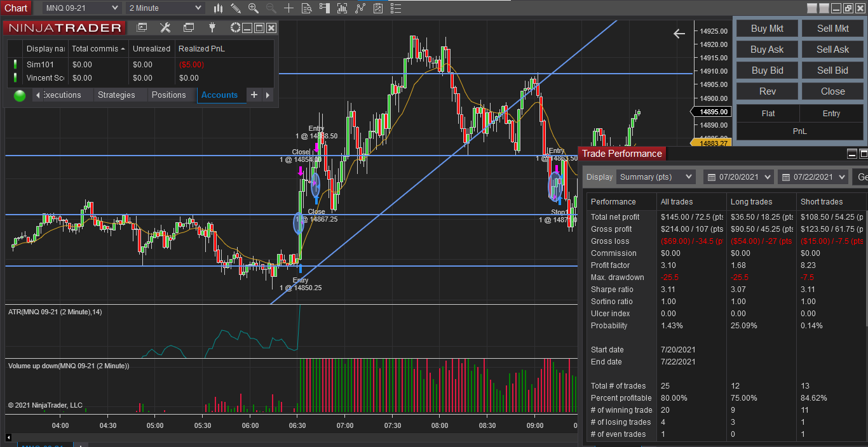Click the Buy Mkt button
This screenshot has width=868, height=447.
tap(767, 29)
